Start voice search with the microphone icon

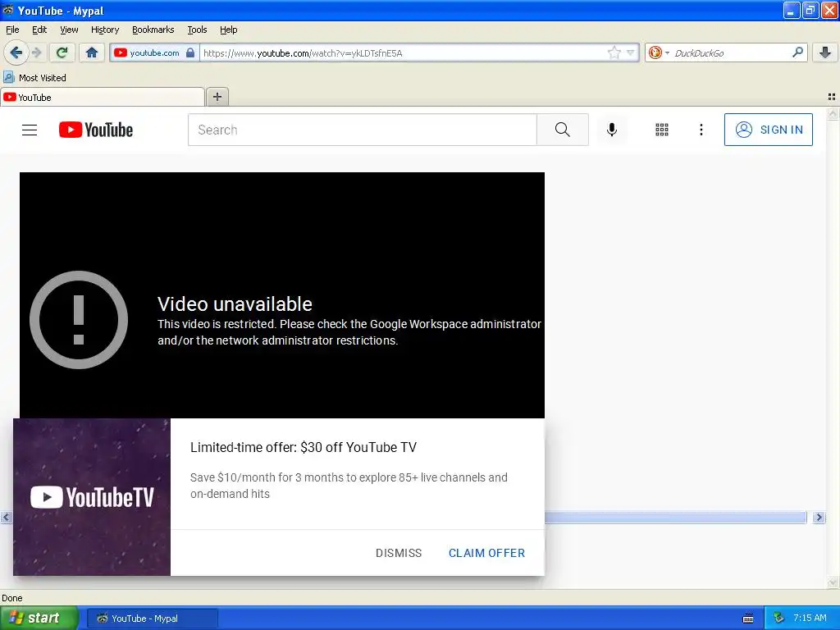point(612,130)
